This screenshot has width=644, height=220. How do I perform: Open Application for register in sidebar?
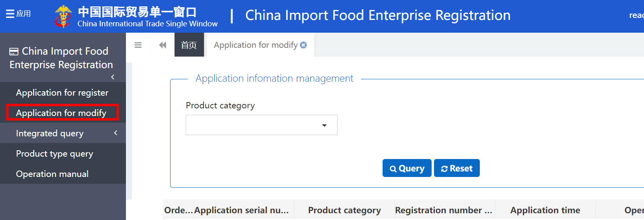pyautogui.click(x=62, y=92)
